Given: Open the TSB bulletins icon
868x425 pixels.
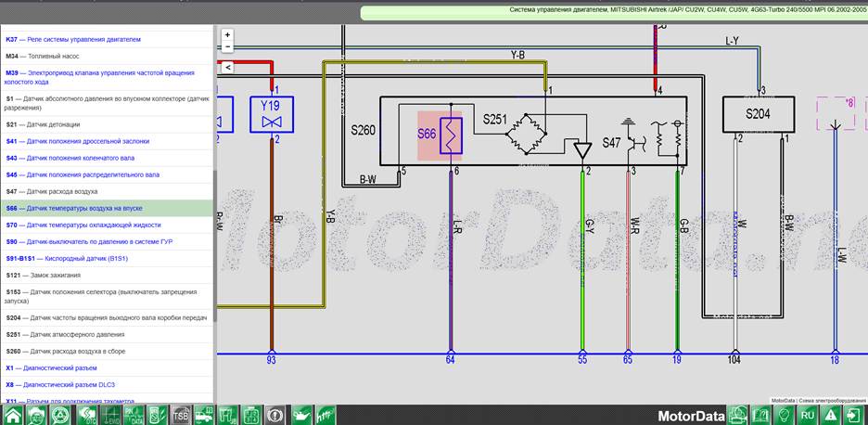Looking at the screenshot, I should click(x=181, y=415).
